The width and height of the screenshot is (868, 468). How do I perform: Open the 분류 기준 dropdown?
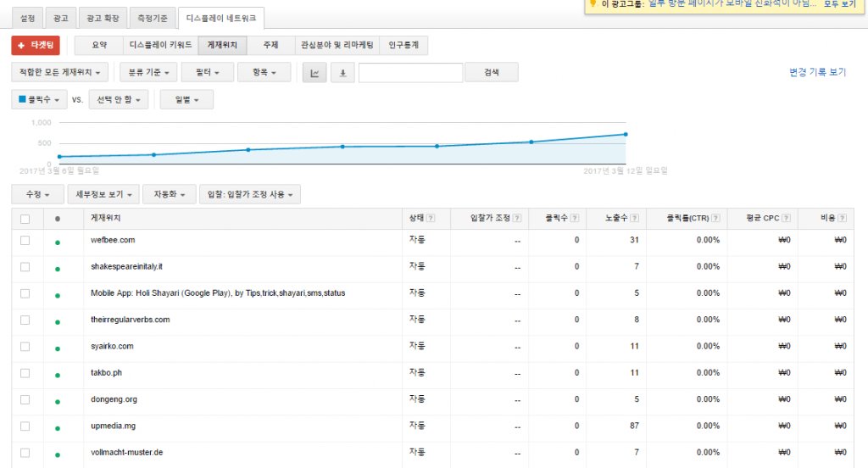coord(148,73)
